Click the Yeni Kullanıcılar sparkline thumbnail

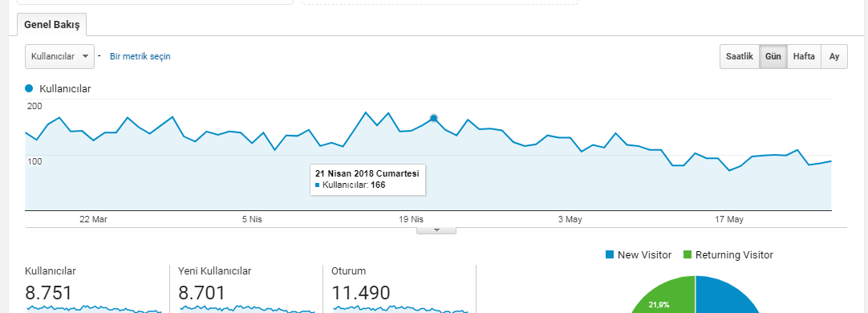point(247,308)
